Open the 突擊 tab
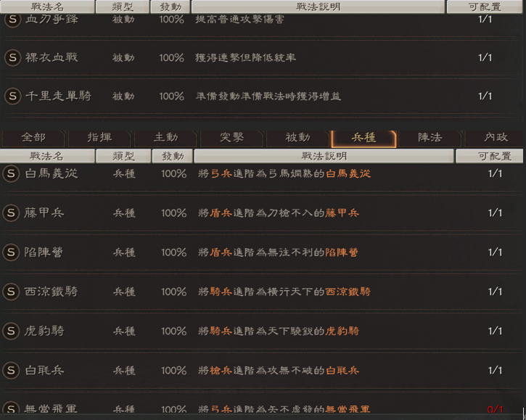The height and width of the screenshot is (420, 526). point(231,138)
